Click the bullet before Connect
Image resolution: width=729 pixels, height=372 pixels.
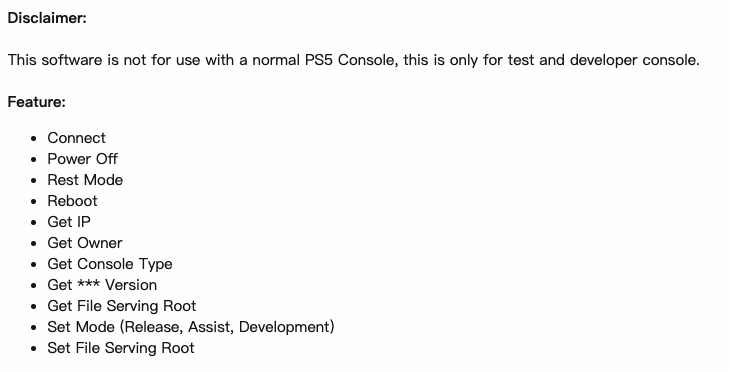coord(33,139)
